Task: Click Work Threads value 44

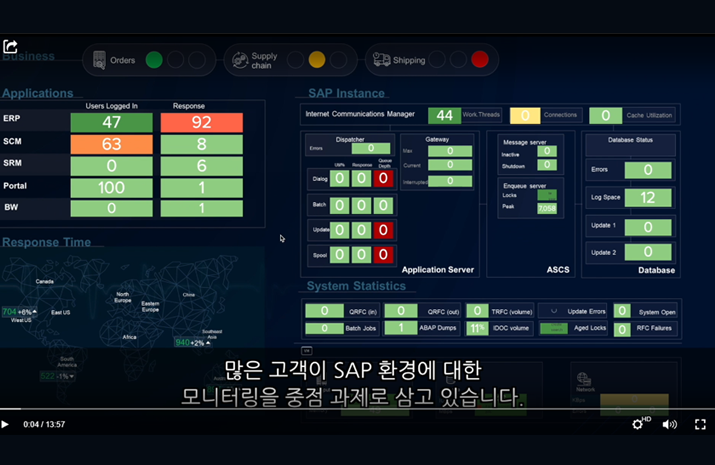Action: point(445,115)
